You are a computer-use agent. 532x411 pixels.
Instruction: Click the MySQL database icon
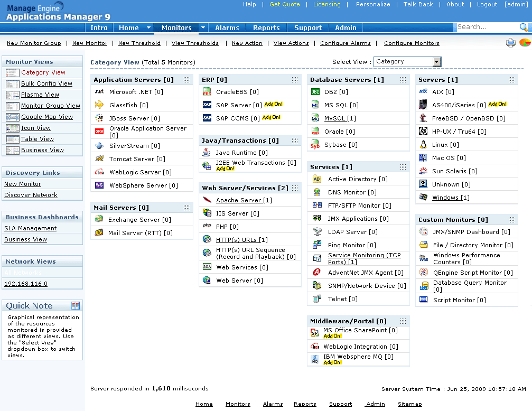[x=315, y=118]
